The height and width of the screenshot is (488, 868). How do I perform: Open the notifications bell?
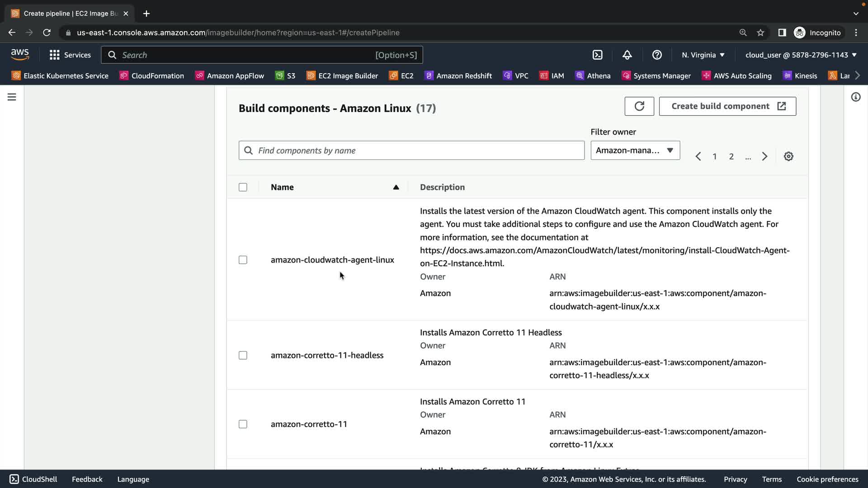point(627,55)
